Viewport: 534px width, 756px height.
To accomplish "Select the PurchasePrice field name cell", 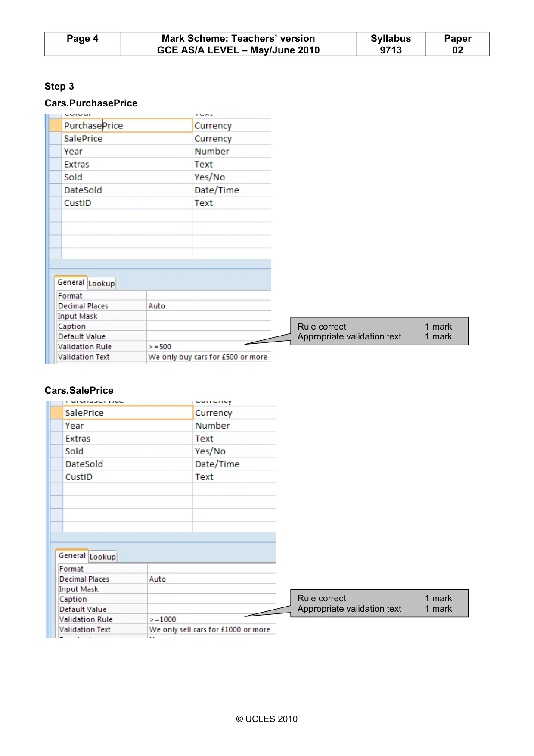I will (x=127, y=125).
